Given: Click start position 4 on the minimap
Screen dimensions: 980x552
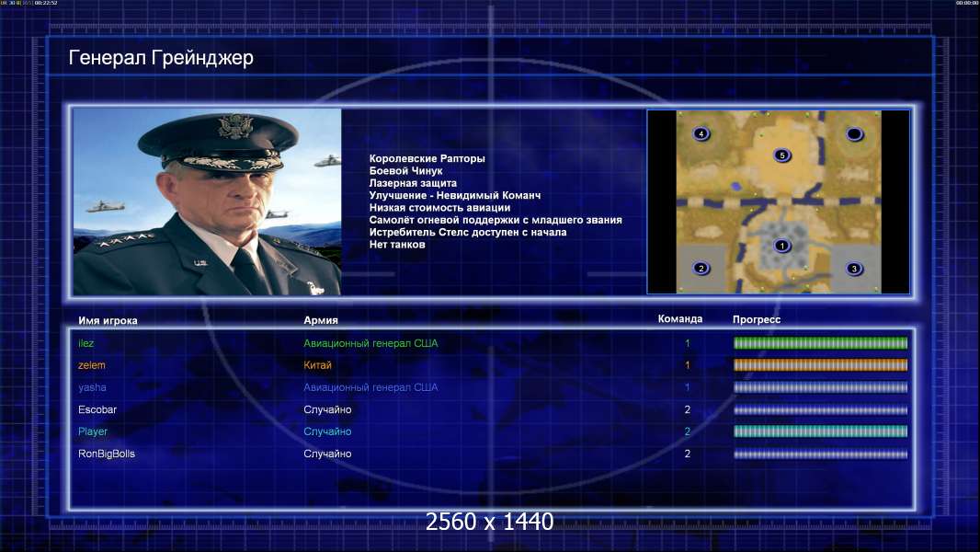Looking at the screenshot, I should click(x=701, y=133).
